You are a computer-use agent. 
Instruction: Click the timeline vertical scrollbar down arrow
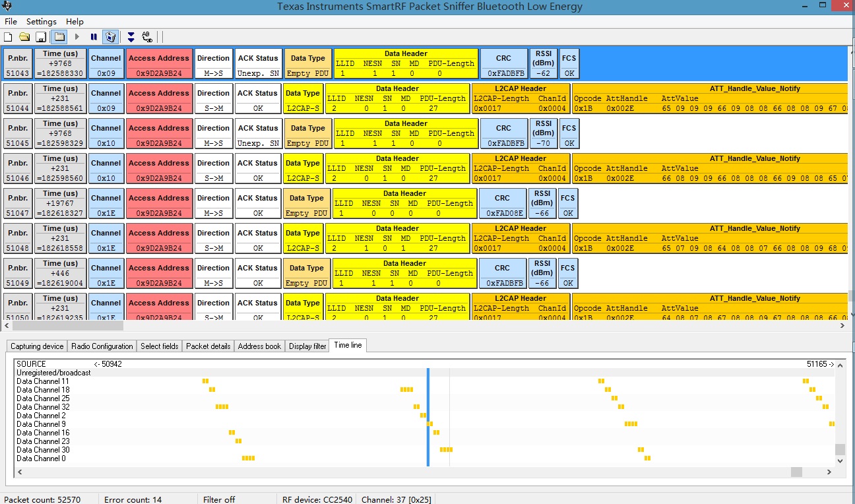coord(840,462)
